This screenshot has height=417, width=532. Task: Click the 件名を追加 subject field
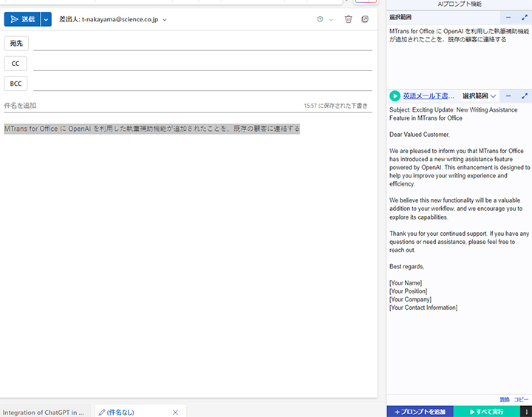[x=153, y=106]
